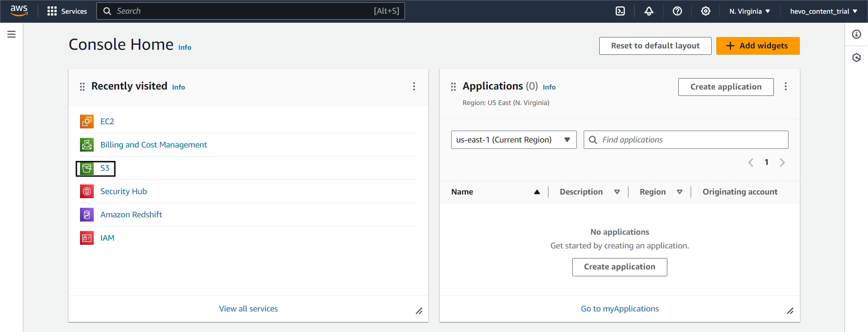The image size is (868, 332).
Task: Open the hevo_content_trial account dropdown
Action: click(824, 11)
